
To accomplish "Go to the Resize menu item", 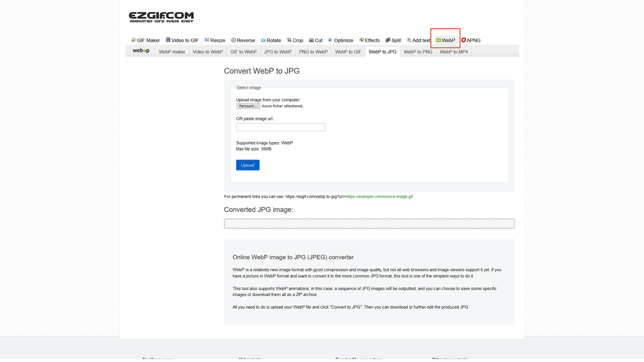I will pyautogui.click(x=215, y=40).
